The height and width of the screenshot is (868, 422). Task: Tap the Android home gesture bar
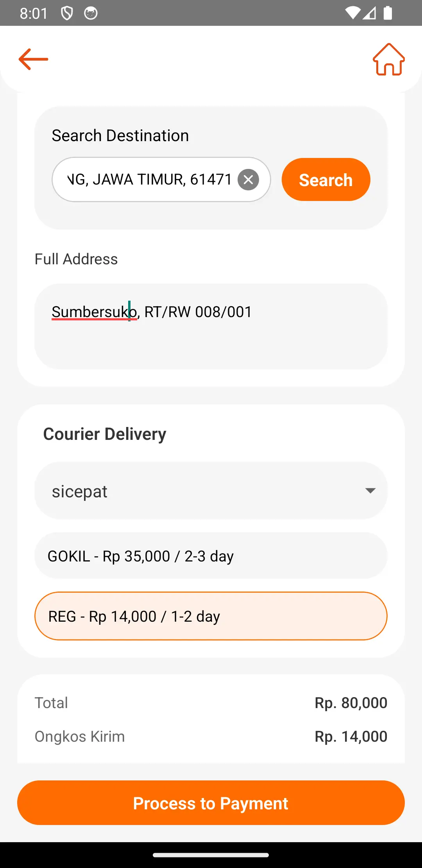(211, 855)
